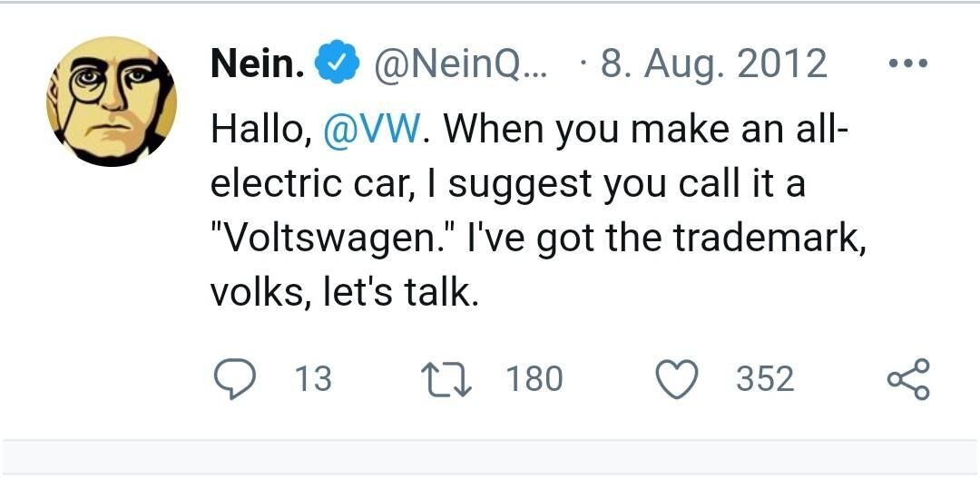This screenshot has height=478, width=980.
Task: Like the tweet with the heart icon
Action: tap(675, 378)
